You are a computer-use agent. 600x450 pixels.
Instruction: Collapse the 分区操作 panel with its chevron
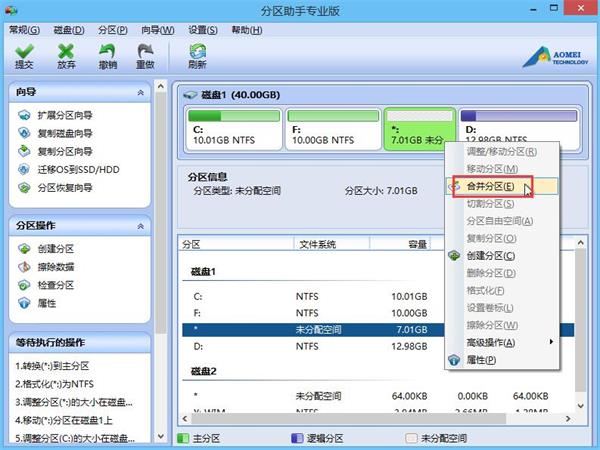pyautogui.click(x=140, y=226)
